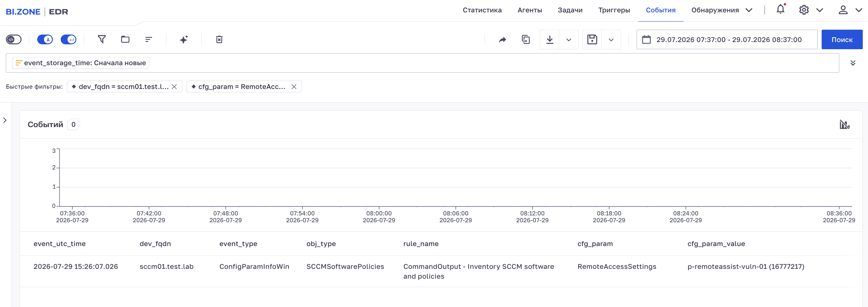Viewport: 868px width, 307px height.
Task: Click the 07:48:00 chart time marker
Action: click(x=225, y=217)
